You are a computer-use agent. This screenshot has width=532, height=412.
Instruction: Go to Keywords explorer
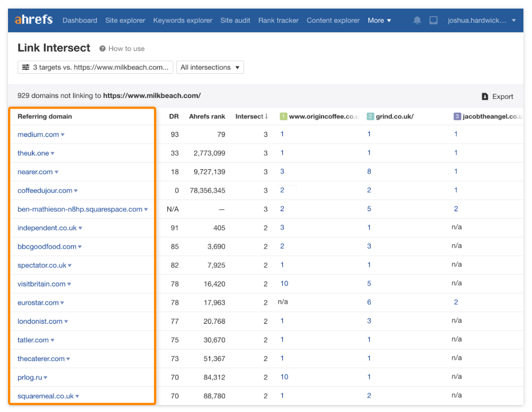point(183,21)
